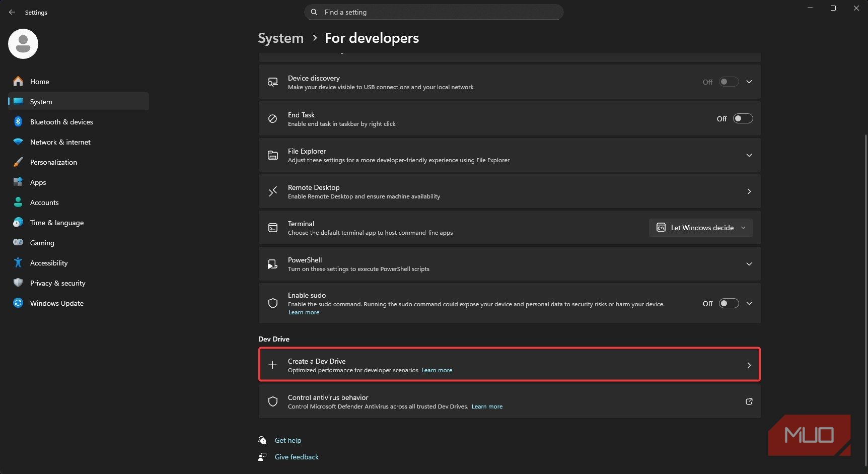Open Bluetooth & devices settings
Viewport: 868px width, 474px height.
point(79,121)
